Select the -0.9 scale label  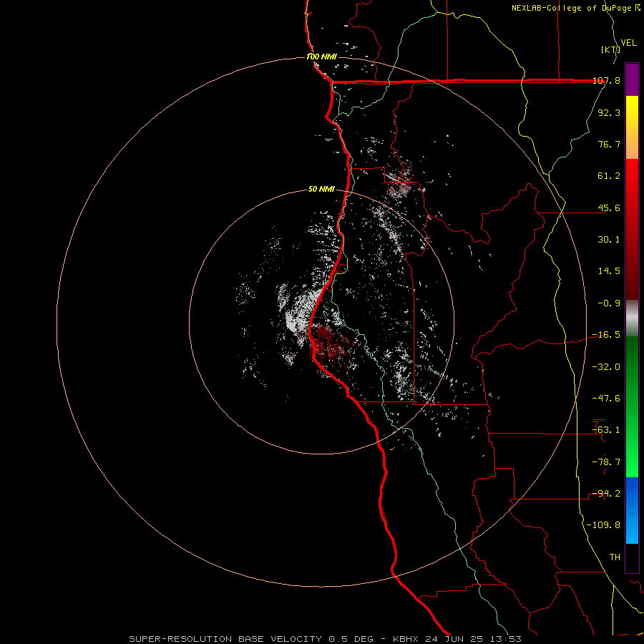[x=609, y=303]
